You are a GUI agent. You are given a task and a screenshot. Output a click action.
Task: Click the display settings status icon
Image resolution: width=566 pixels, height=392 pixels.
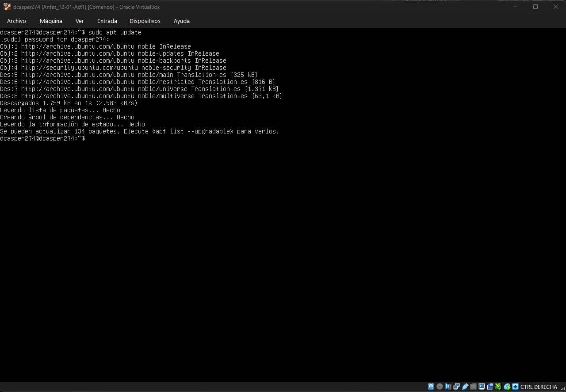click(x=482, y=387)
